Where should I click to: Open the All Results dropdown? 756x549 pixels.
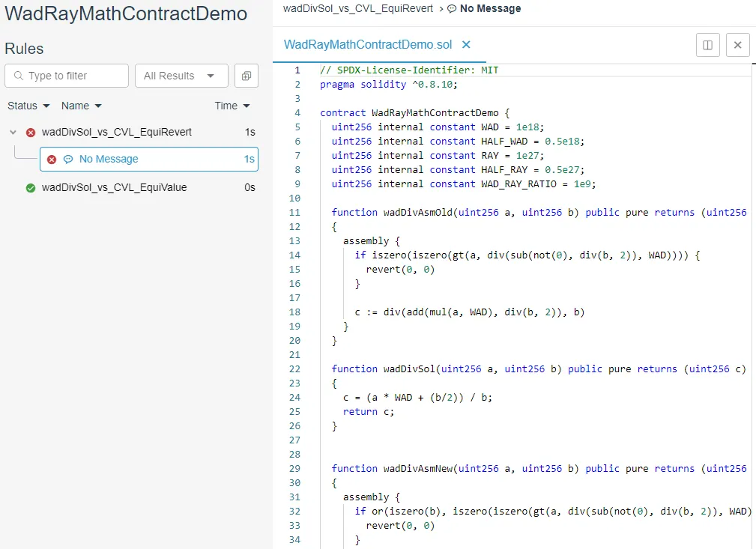click(181, 76)
